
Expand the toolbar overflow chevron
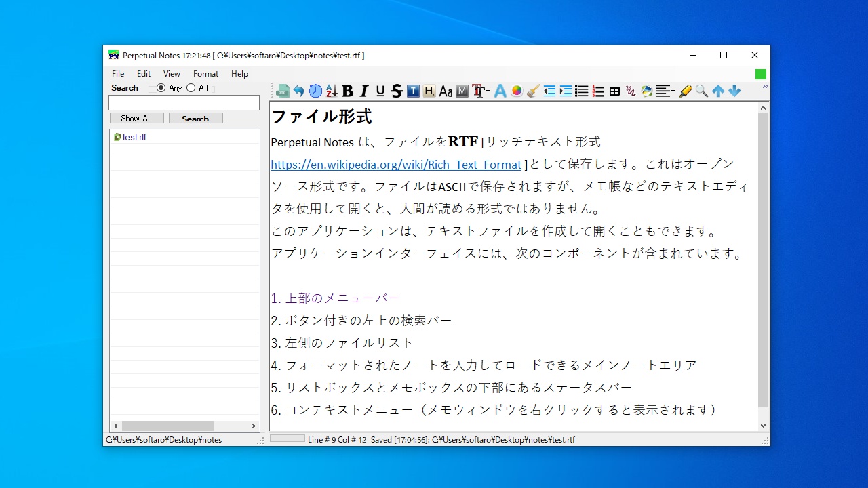click(x=765, y=87)
